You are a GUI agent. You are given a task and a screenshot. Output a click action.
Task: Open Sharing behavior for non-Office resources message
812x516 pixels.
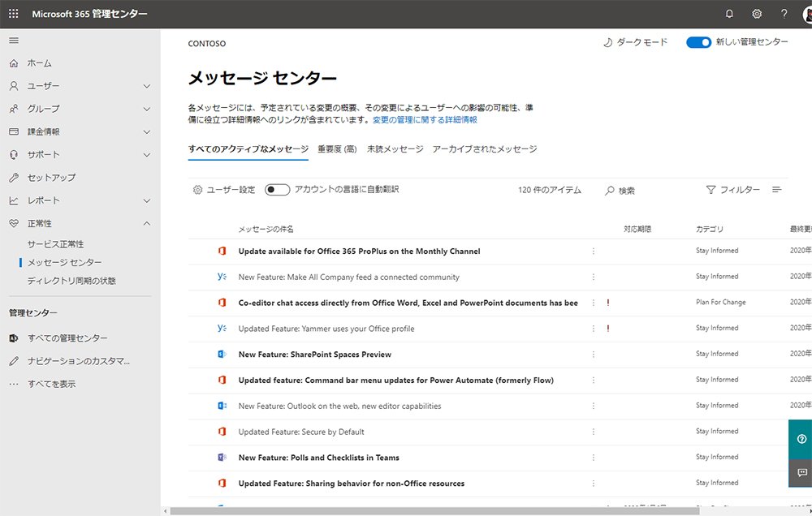[x=352, y=484]
